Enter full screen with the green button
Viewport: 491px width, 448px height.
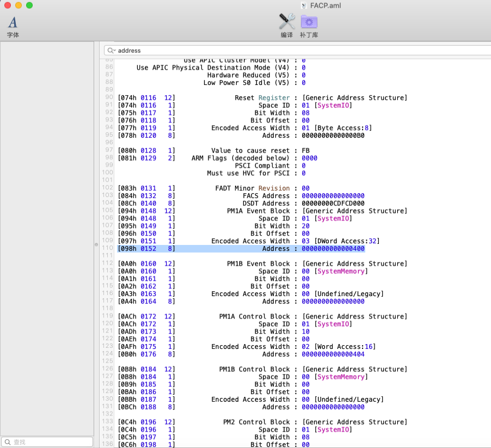pyautogui.click(x=29, y=5)
